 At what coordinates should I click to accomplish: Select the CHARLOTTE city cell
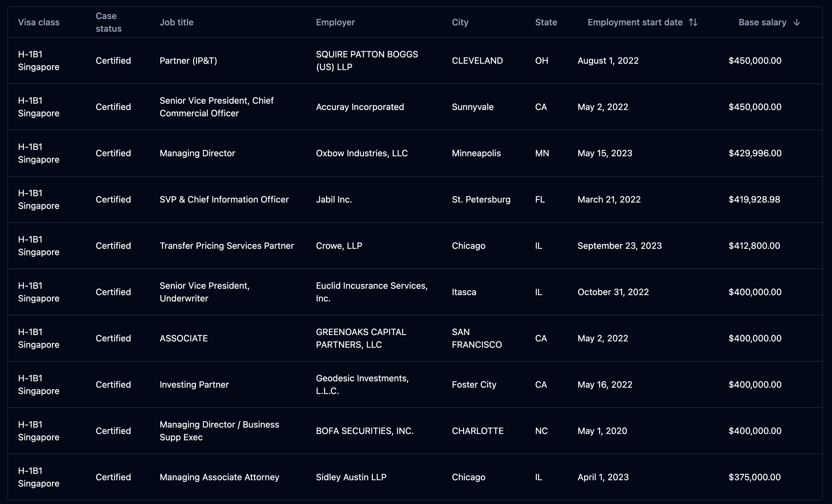[x=478, y=431]
